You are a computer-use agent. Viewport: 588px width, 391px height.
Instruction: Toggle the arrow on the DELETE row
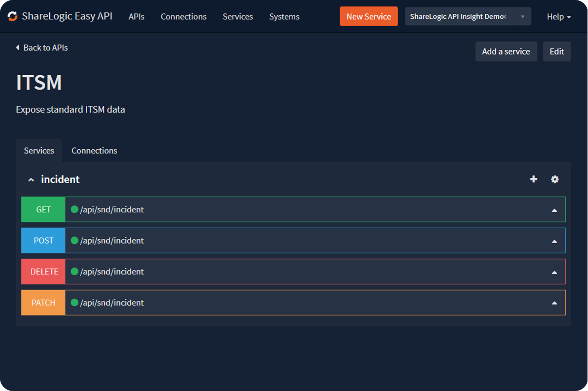(554, 272)
